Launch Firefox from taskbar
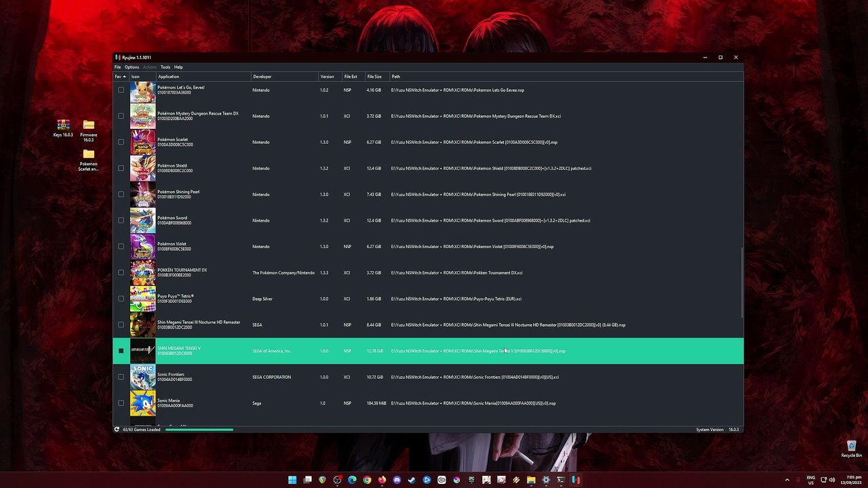Image resolution: width=868 pixels, height=488 pixels. pos(382,480)
